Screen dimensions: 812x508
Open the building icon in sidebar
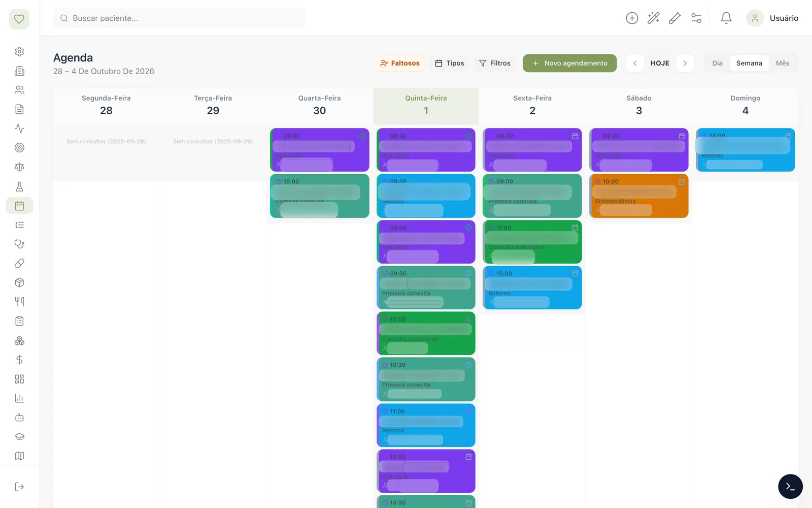(x=19, y=71)
